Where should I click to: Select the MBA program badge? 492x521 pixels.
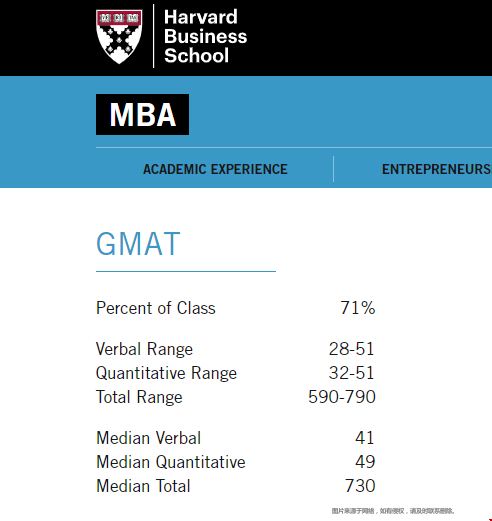142,114
